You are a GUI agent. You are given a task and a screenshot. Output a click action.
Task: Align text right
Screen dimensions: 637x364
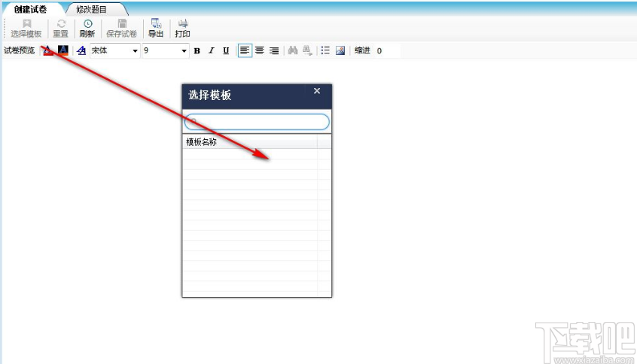pos(274,50)
